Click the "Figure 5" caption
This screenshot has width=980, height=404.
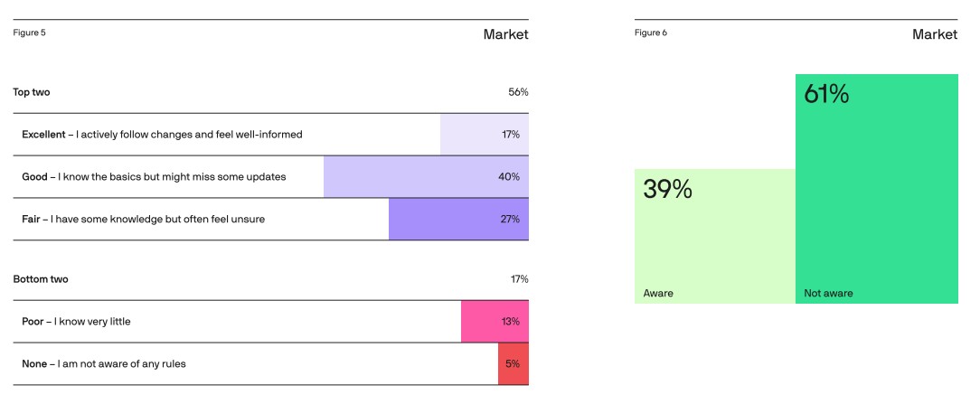pyautogui.click(x=29, y=33)
